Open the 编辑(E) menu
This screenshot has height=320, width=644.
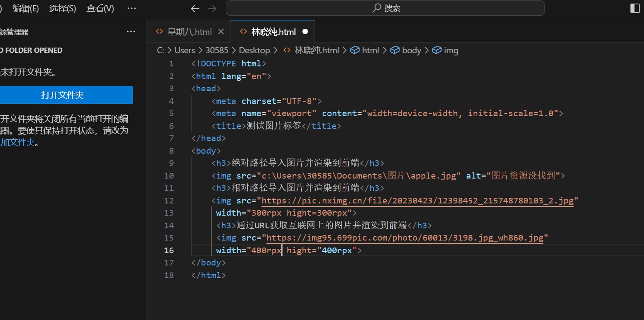pos(25,8)
